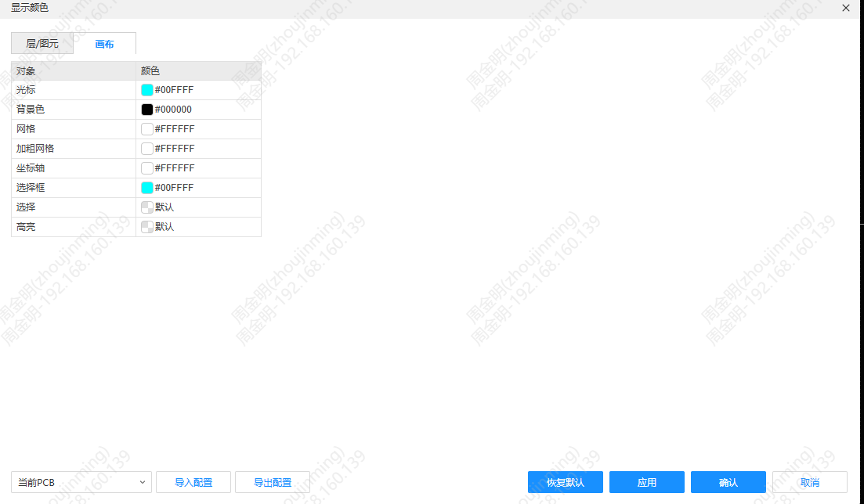The height and width of the screenshot is (504, 864).
Task: Open the 光标 cyan color swatch
Action: click(147, 90)
